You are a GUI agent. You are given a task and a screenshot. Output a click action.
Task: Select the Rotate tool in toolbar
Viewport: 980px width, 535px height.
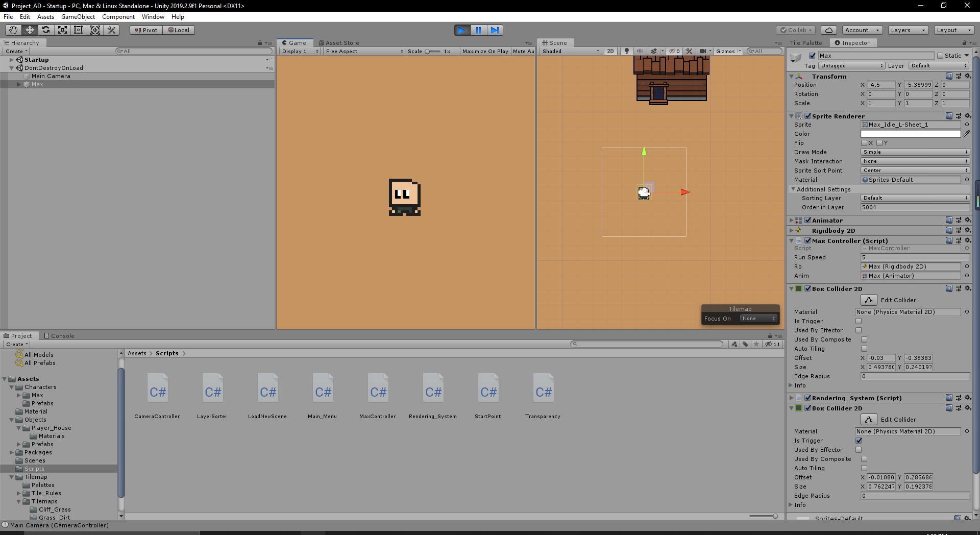pyautogui.click(x=46, y=30)
